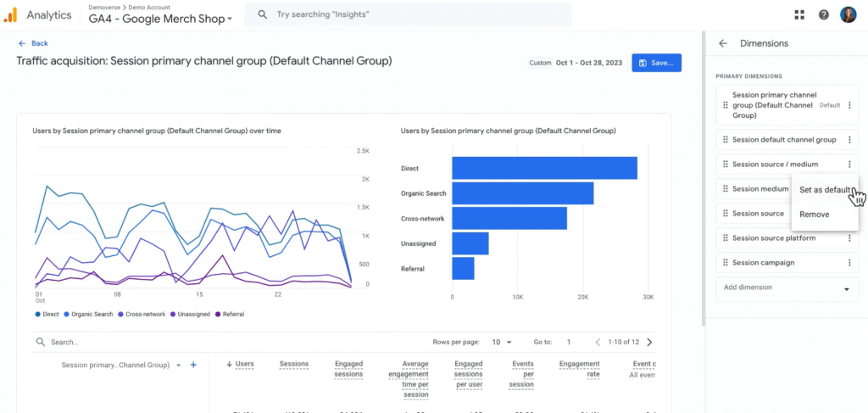
Task: Click the Back link above the report title
Action: click(x=33, y=43)
